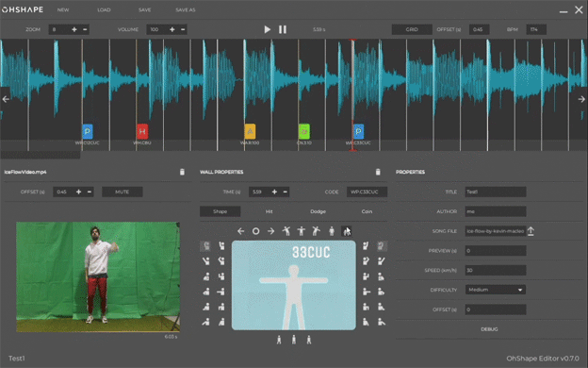Image resolution: width=588 pixels, height=368 pixels.
Task: Select the center circle position icon
Action: [x=255, y=231]
